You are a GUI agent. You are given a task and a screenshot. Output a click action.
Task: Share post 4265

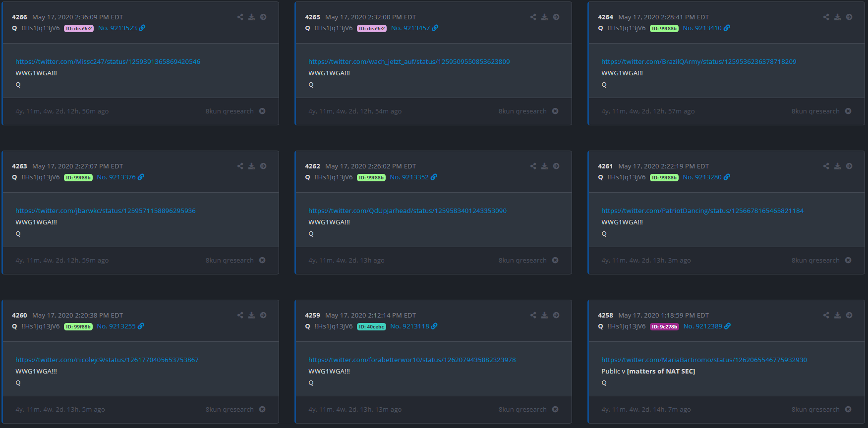pyautogui.click(x=533, y=17)
